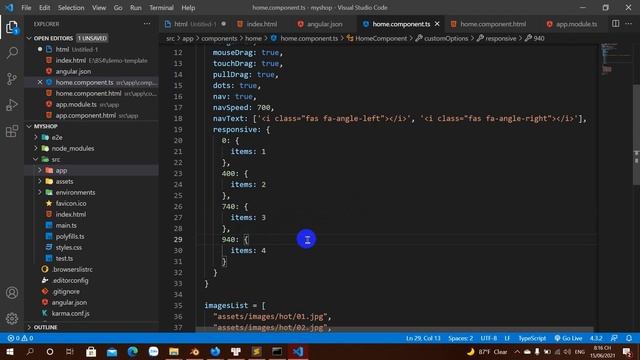
Task: Click the errors and warnings status indicator
Action: (x=20, y=338)
